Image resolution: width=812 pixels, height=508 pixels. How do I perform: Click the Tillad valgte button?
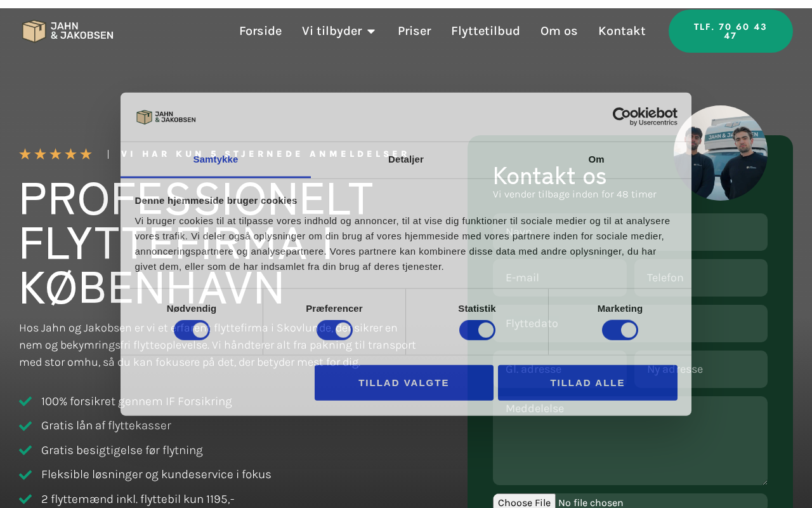pyautogui.click(x=404, y=383)
